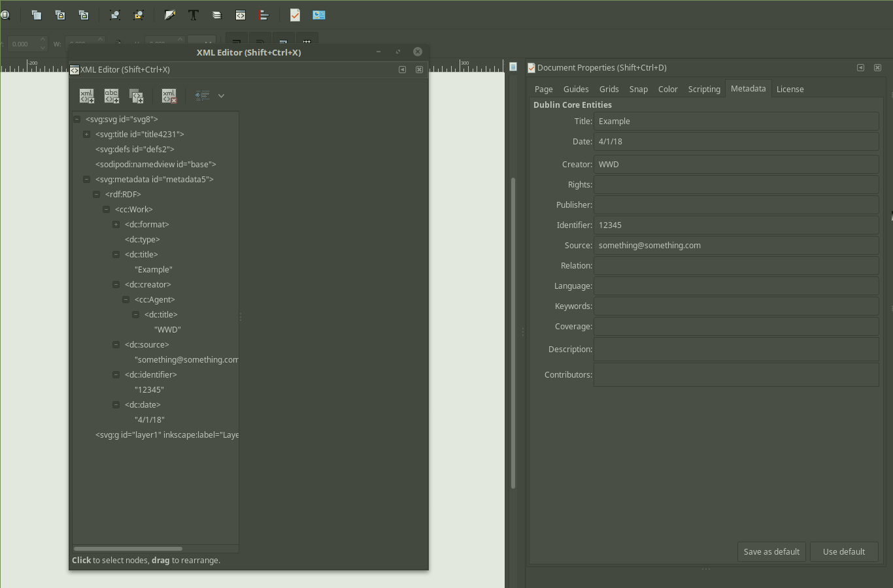
Task: Expand the svg:title id="title4231" node
Action: coord(86,134)
